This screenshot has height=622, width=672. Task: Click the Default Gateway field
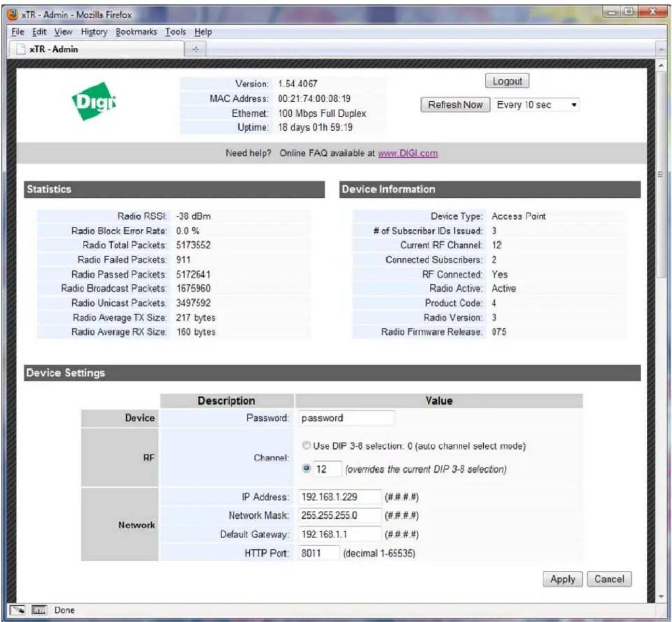point(340,534)
